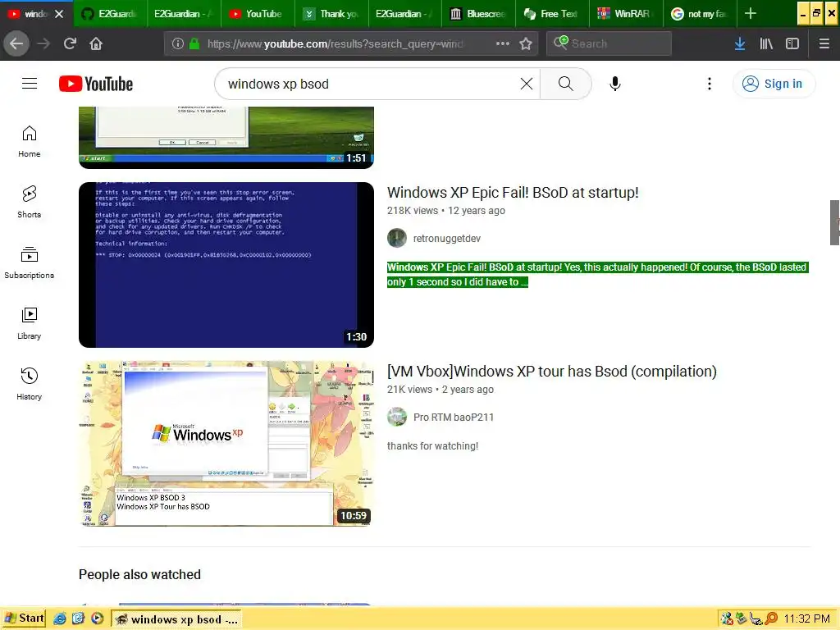Close the active YouTube search tab
This screenshot has height=630, width=840.
(59, 14)
